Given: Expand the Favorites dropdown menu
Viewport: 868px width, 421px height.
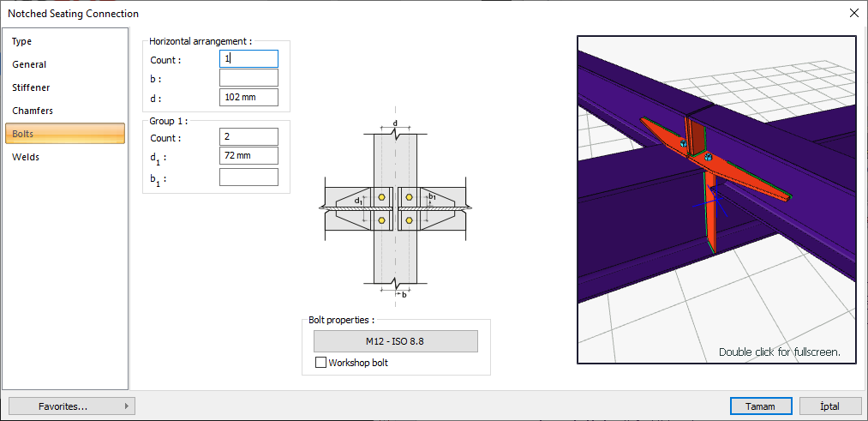Looking at the screenshot, I should tap(71, 406).
